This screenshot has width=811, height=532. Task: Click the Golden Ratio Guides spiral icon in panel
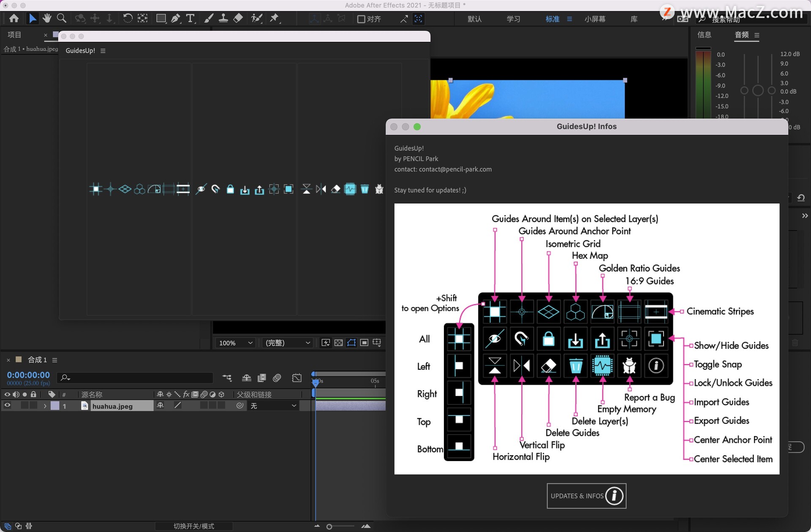tap(154, 189)
